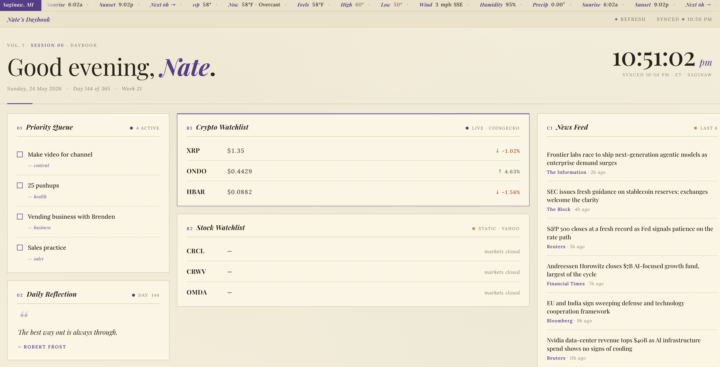Click the REFRESH button in header

(630, 19)
